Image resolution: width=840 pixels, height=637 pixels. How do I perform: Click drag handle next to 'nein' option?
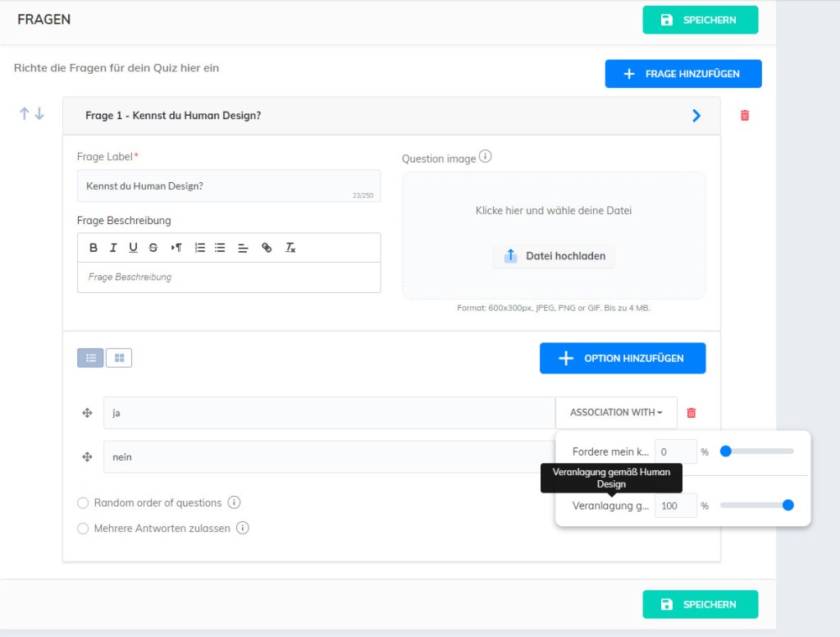pyautogui.click(x=87, y=456)
